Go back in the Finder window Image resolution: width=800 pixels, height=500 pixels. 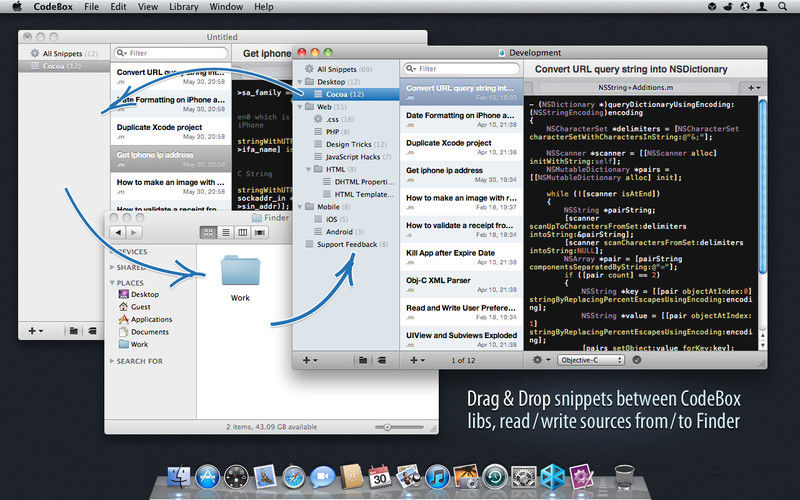118,233
